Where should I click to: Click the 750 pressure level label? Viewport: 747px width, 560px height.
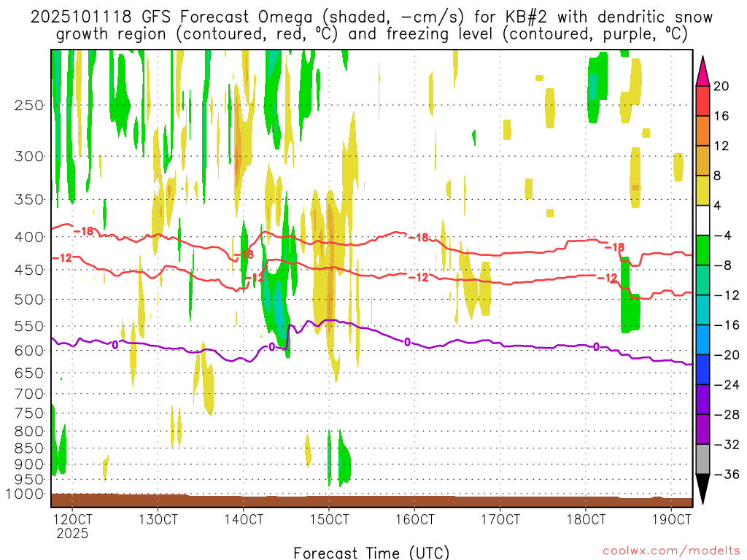point(29,413)
